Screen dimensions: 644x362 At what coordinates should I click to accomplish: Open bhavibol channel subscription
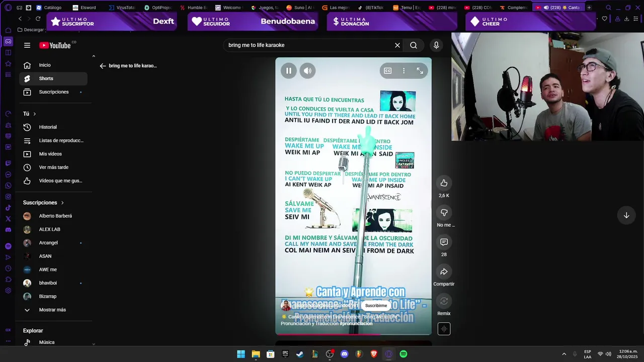pyautogui.click(x=53, y=283)
